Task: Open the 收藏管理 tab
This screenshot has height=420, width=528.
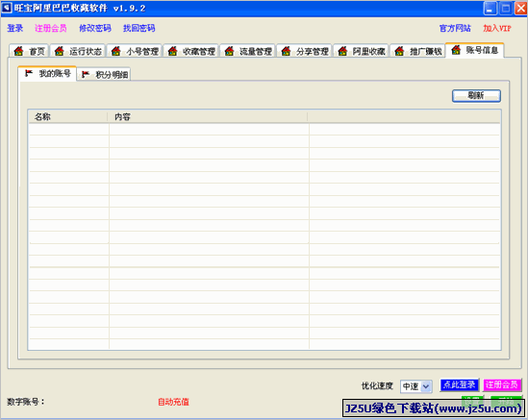Action: click(191, 51)
